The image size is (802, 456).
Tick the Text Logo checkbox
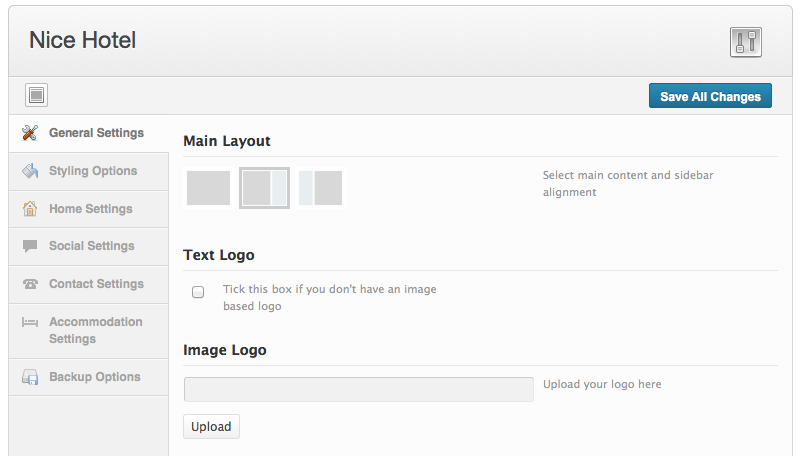[198, 292]
